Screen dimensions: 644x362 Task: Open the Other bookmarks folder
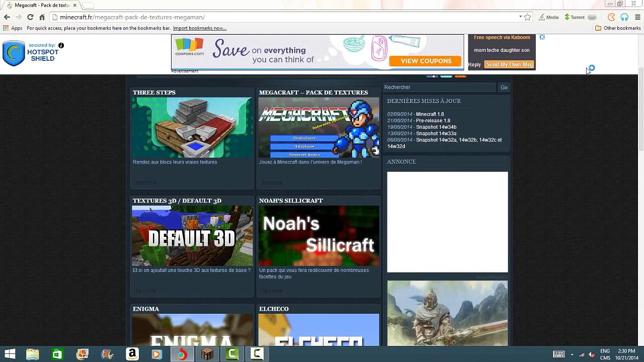pos(618,28)
